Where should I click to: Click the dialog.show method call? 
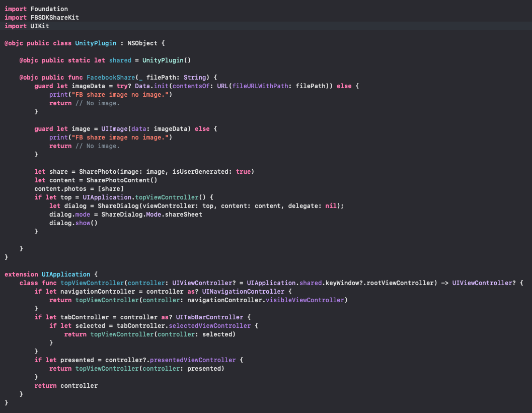(83, 223)
